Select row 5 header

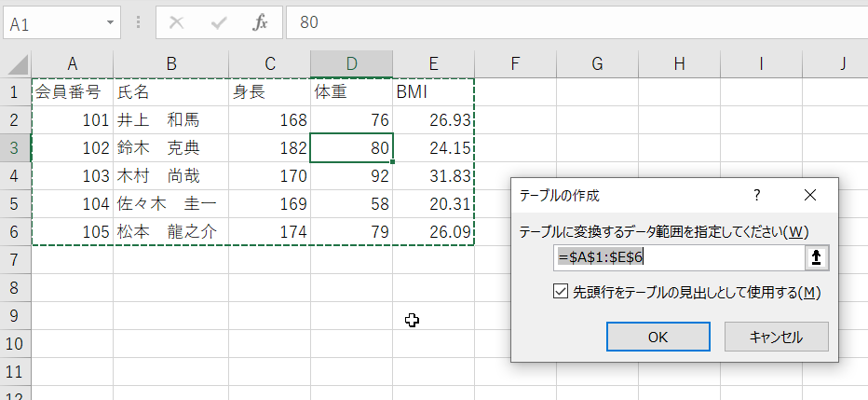pyautogui.click(x=16, y=204)
